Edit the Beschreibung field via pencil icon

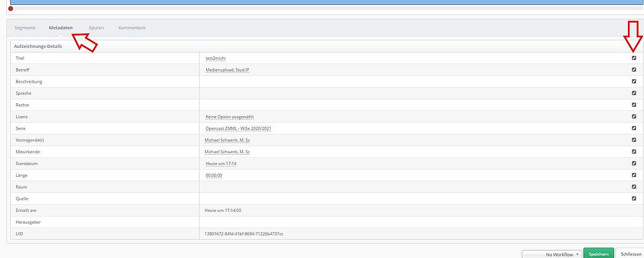point(633,82)
